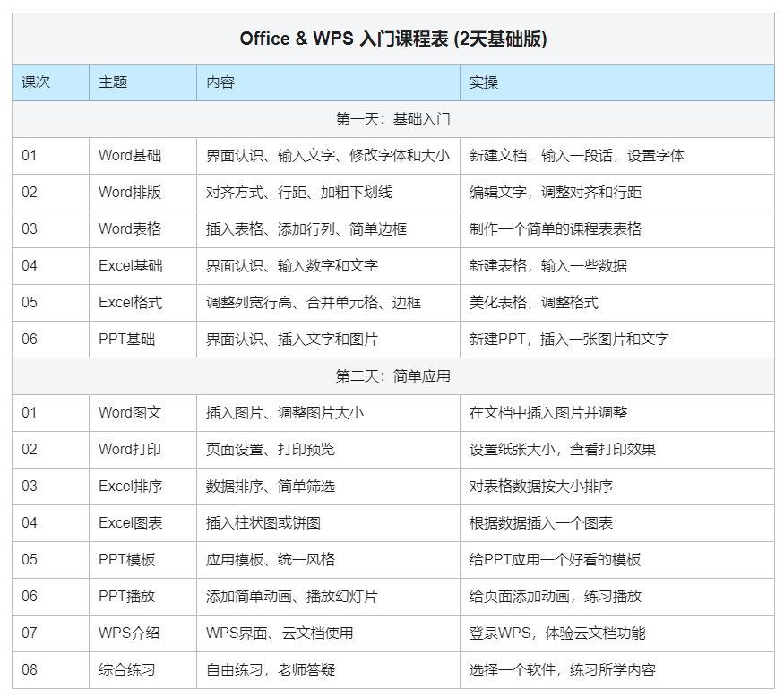Click the title "Office & WPS 入门课程表 (2天基础版)"
This screenshot has height=698, width=784.
(393, 39)
